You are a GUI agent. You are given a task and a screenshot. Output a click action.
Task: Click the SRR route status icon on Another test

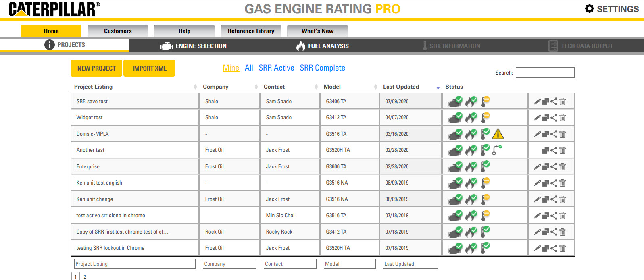[497, 150]
